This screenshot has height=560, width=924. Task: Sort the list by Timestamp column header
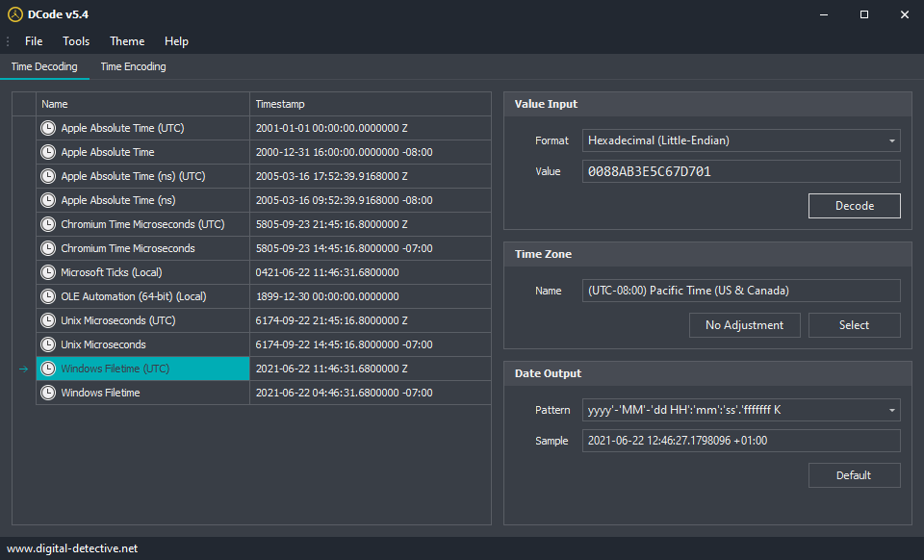[370, 104]
